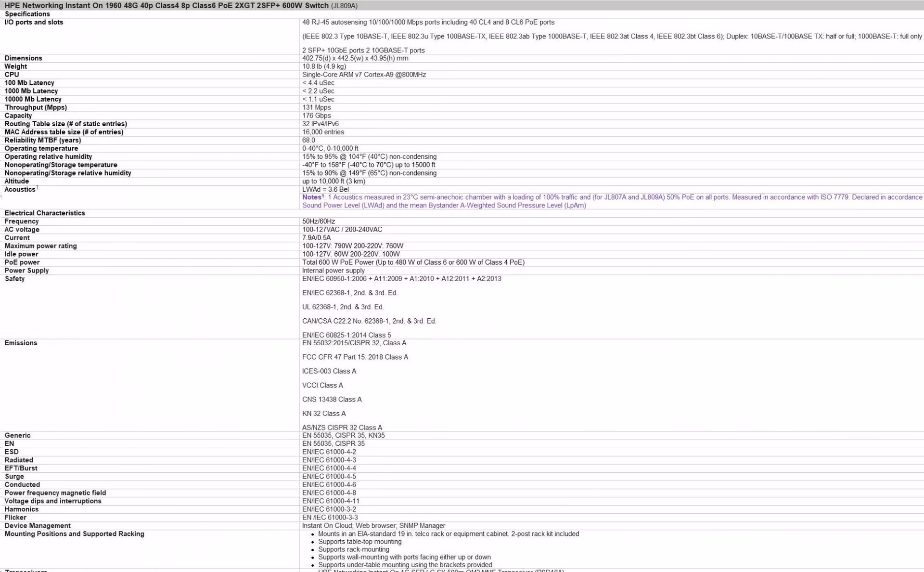Click the 'Reliability MTBF (years)' label
Image resolution: width=924 pixels, height=572 pixels.
(x=43, y=140)
